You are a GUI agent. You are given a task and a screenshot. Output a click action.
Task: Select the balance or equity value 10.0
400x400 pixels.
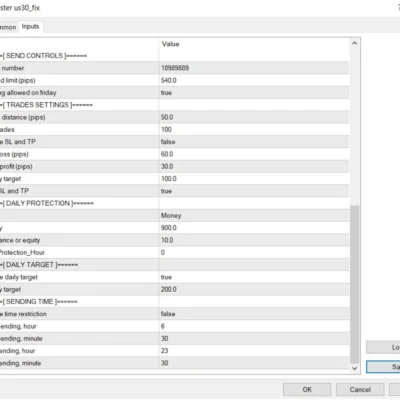167,240
